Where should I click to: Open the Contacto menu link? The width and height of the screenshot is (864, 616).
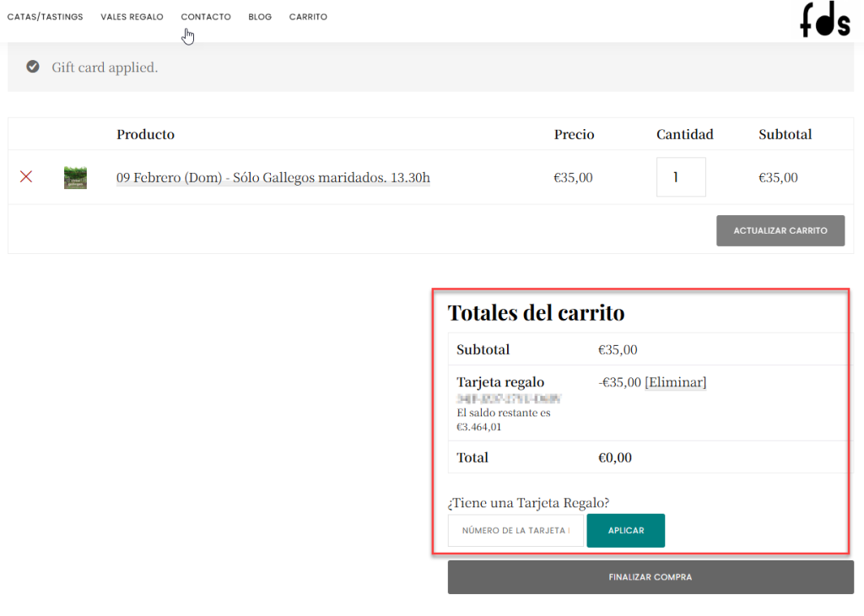tap(205, 17)
